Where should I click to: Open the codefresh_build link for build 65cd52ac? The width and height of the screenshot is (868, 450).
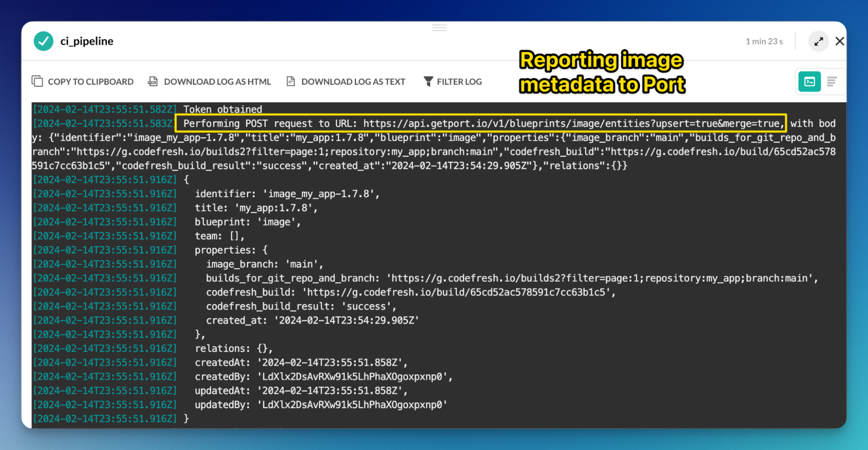pos(456,292)
